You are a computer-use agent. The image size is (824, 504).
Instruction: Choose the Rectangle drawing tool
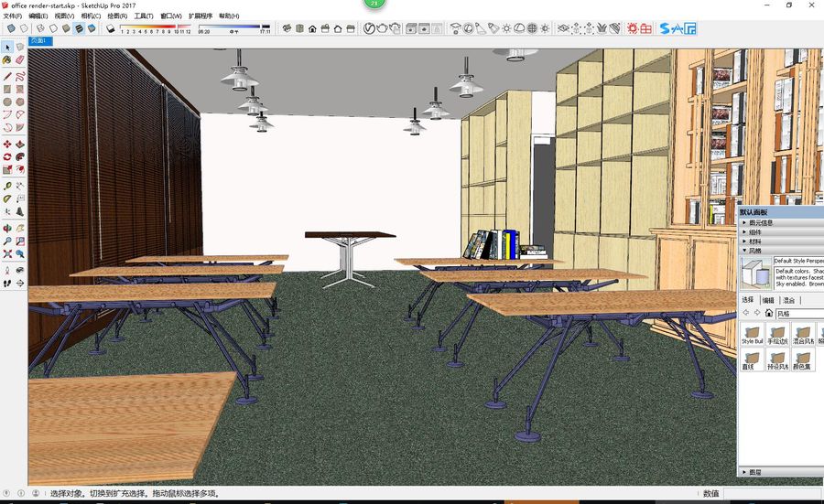[x=7, y=90]
